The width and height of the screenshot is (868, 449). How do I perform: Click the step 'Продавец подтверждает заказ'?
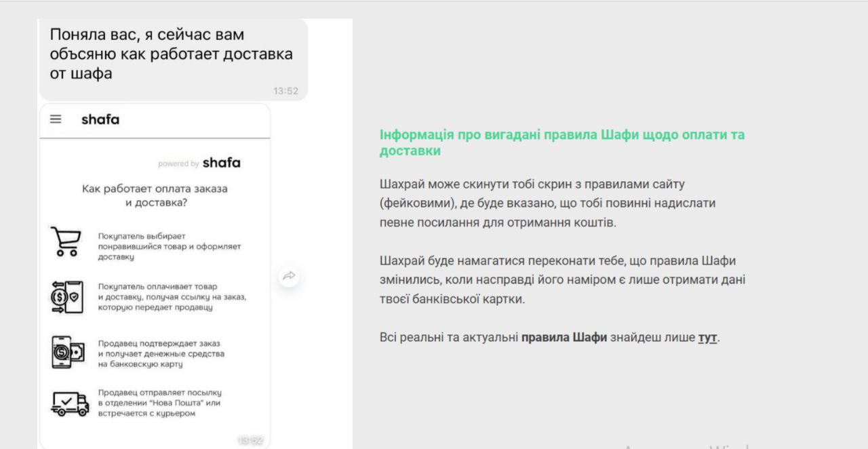coord(161,353)
